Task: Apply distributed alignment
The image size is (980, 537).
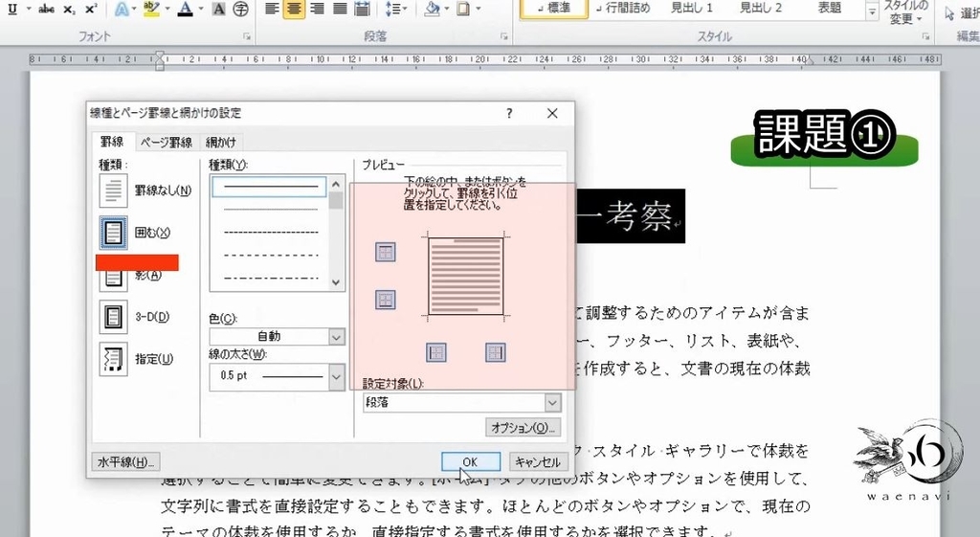Action: coord(362,9)
